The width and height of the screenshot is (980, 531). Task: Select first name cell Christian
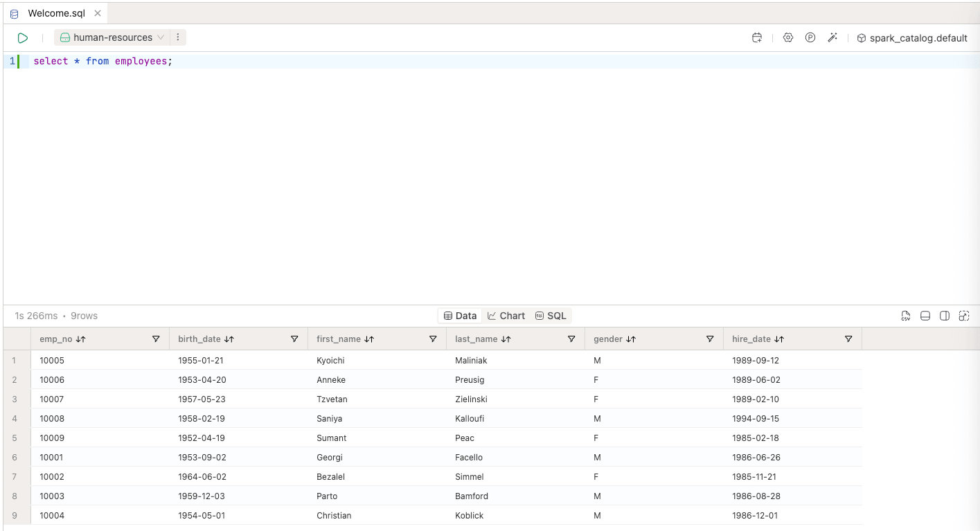[x=377, y=516]
